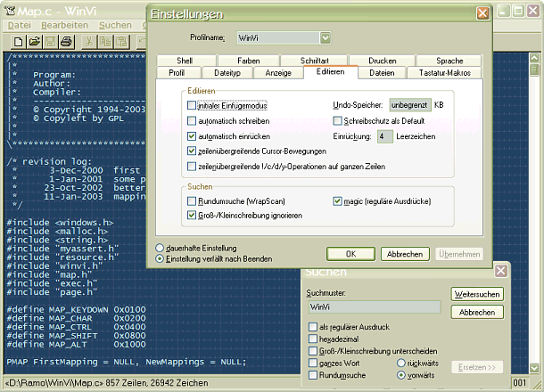Image resolution: width=544 pixels, height=392 pixels.
Task: Uncheck automatisch einrücken
Action: click(192, 136)
